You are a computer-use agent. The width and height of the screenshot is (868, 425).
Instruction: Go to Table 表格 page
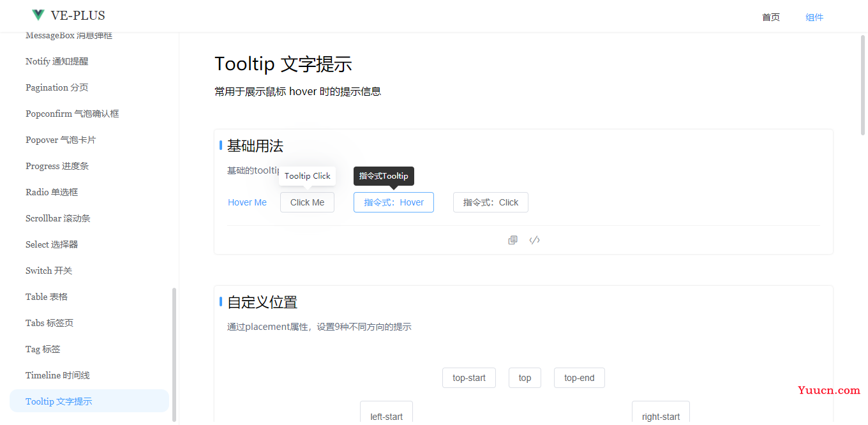tap(47, 297)
